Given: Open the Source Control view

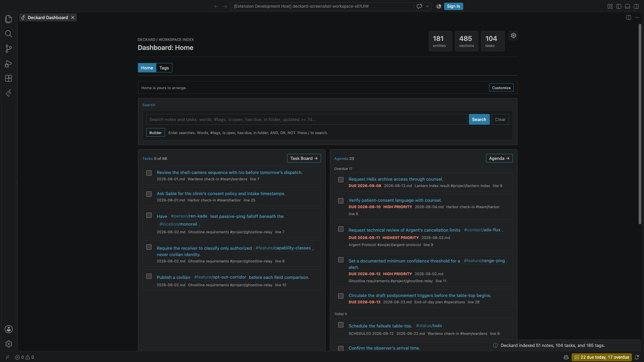Looking at the screenshot, I should click(x=9, y=49).
